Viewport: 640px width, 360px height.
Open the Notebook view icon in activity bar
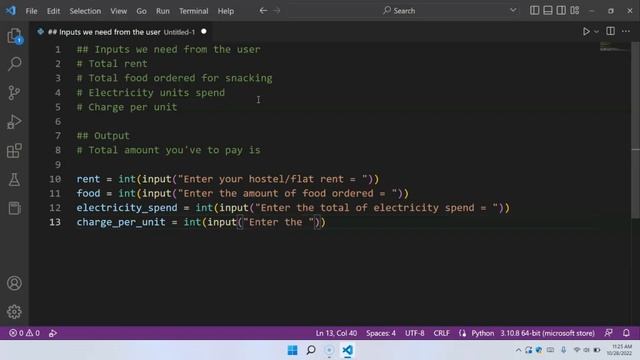(14, 208)
